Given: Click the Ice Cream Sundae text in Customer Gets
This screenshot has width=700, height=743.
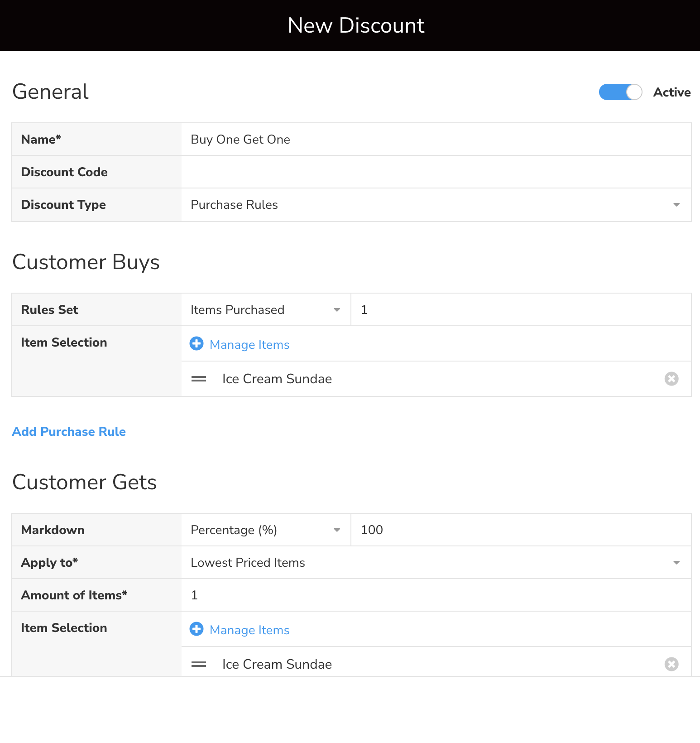Looking at the screenshot, I should pyautogui.click(x=277, y=664).
